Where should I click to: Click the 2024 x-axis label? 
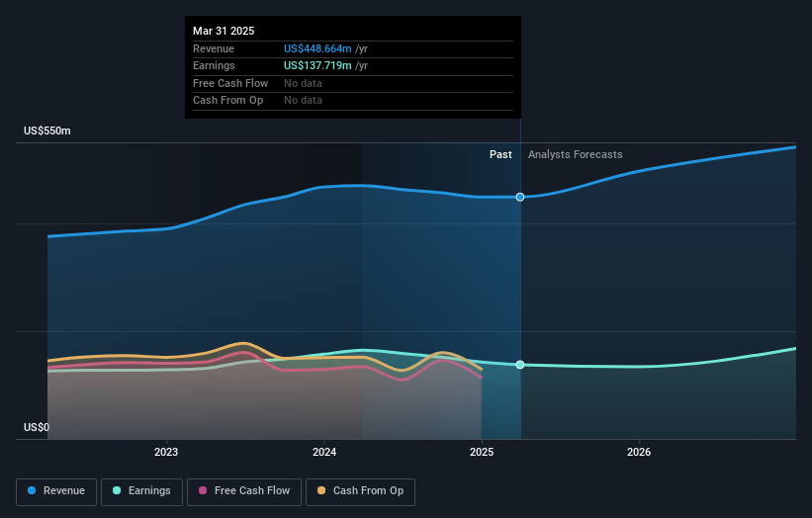click(324, 453)
